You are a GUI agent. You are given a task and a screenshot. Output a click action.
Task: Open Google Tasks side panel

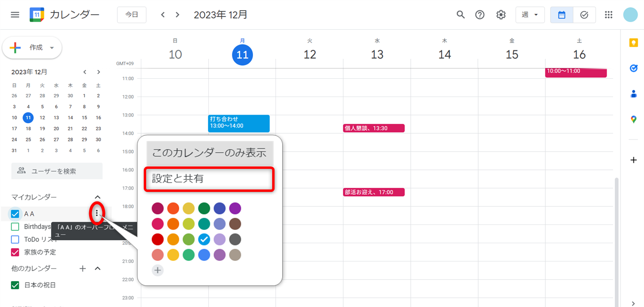pos(633,68)
